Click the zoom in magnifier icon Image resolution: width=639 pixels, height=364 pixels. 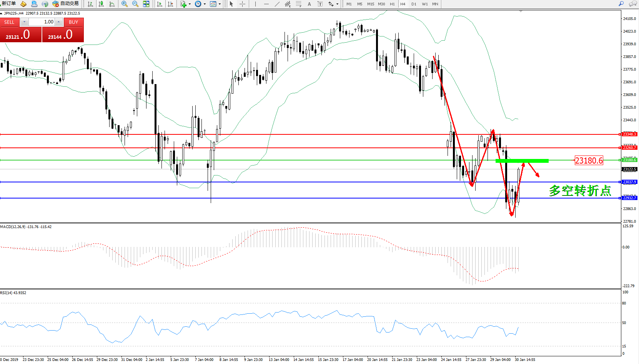point(124,4)
